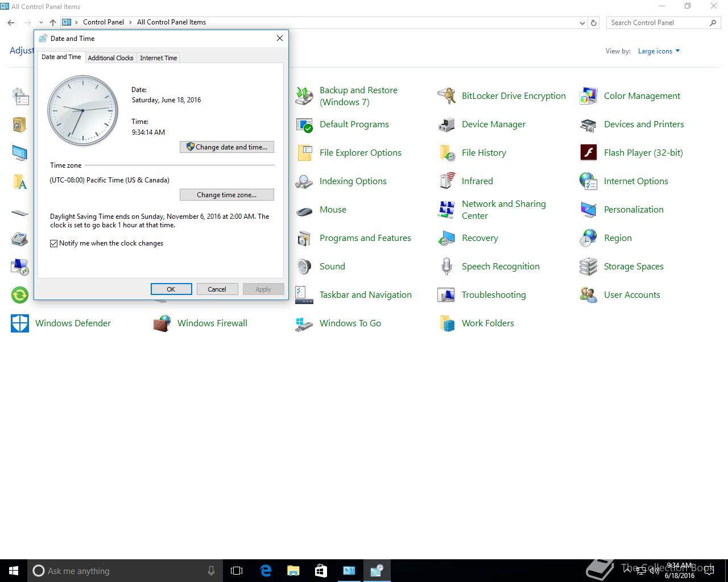Click the Change date and time button
The height and width of the screenshot is (582, 728).
pos(227,147)
